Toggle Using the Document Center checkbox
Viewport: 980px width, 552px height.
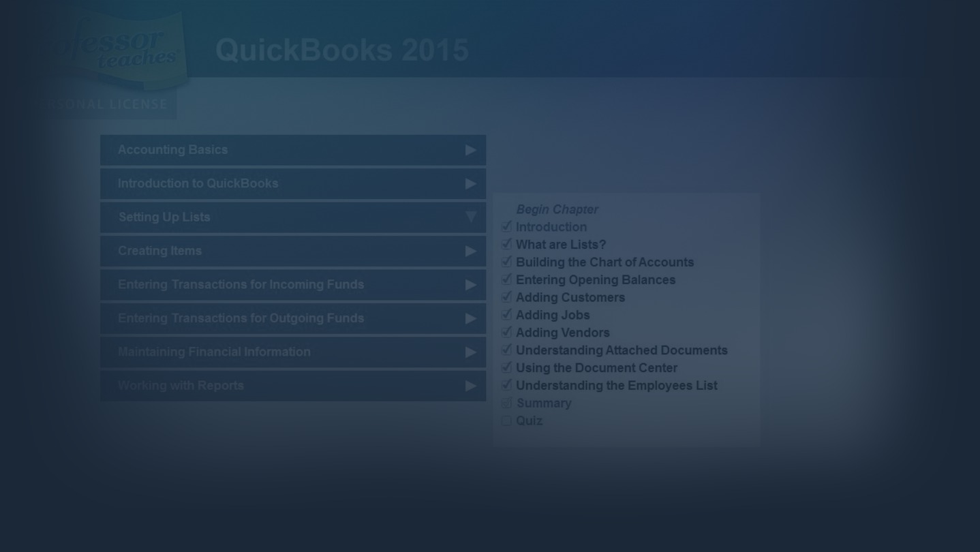[506, 367]
